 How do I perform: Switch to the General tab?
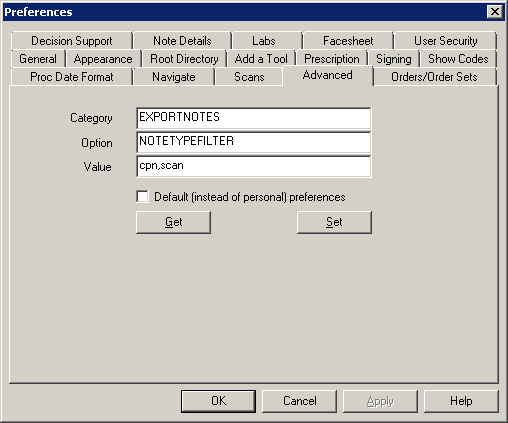[38, 59]
